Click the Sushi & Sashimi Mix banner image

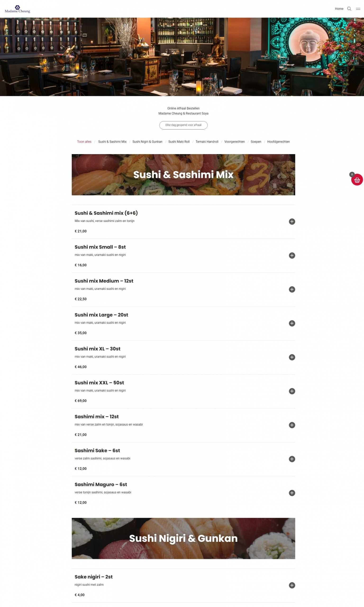coord(183,175)
